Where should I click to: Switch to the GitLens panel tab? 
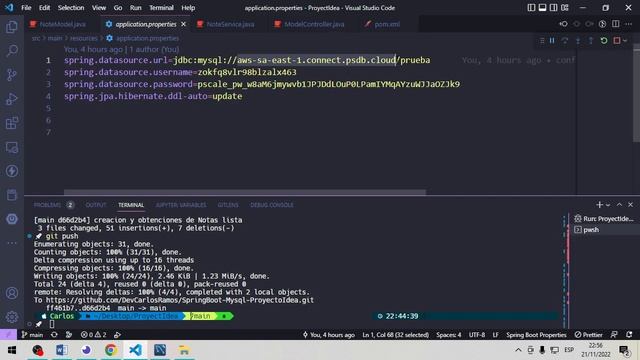pos(228,205)
